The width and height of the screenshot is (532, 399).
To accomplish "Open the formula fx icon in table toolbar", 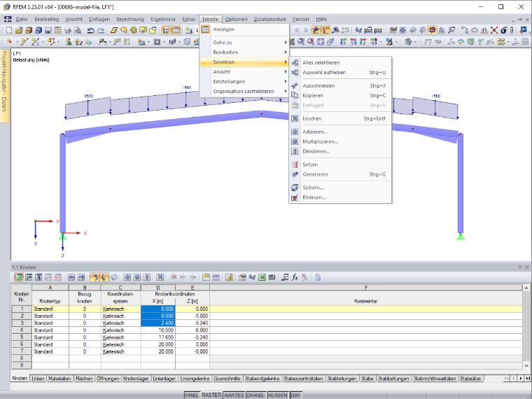I will [295, 277].
